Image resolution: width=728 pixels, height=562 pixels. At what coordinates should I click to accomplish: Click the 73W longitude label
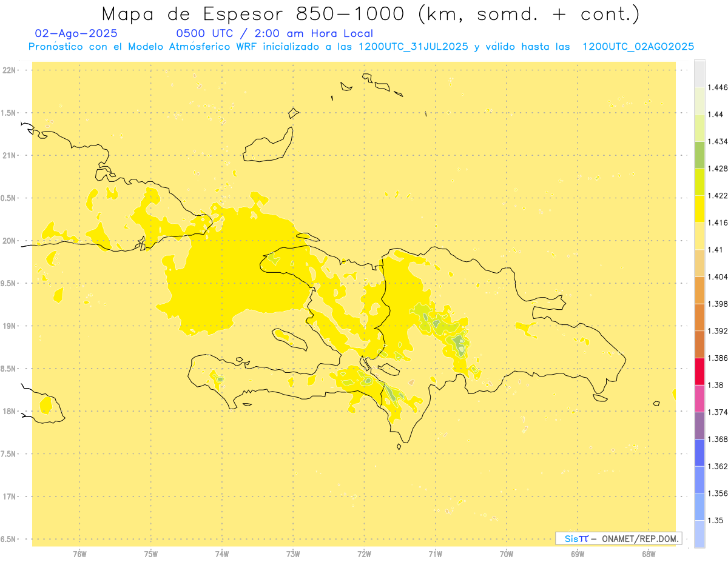click(293, 554)
